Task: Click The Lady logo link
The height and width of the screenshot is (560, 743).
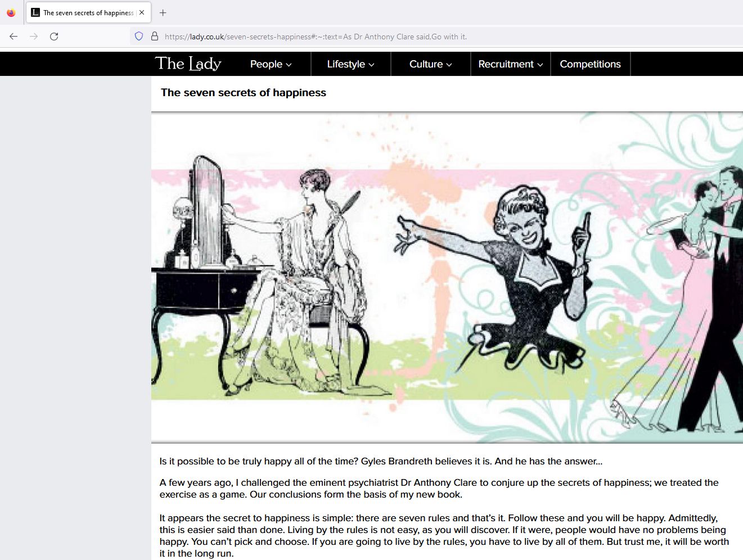Action: pyautogui.click(x=188, y=64)
